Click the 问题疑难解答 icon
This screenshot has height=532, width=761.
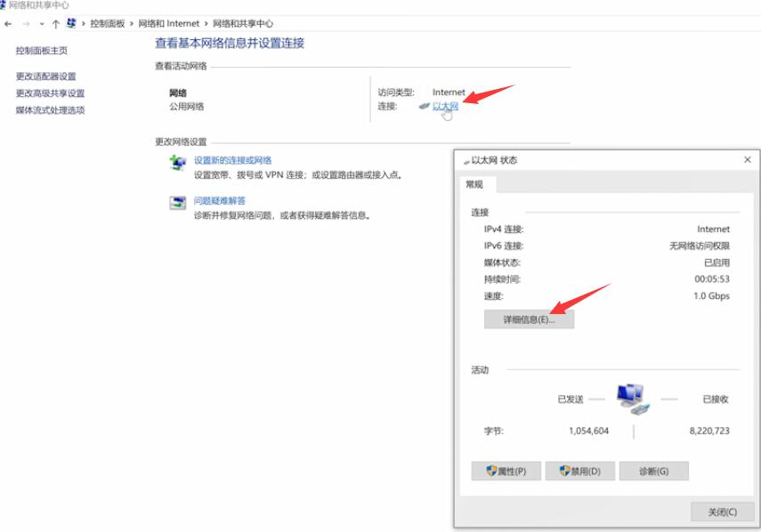coord(178,202)
